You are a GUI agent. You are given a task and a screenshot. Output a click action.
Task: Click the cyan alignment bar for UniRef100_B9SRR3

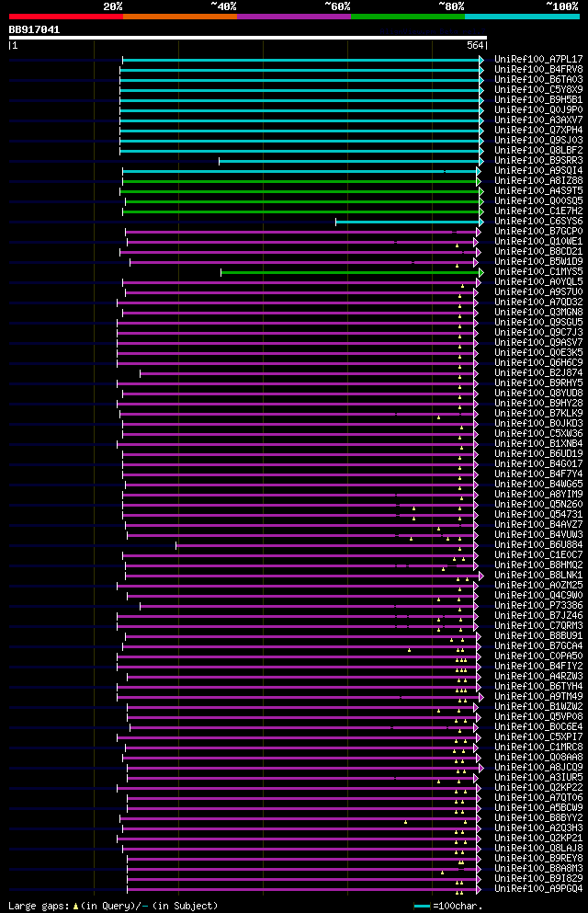(351, 161)
